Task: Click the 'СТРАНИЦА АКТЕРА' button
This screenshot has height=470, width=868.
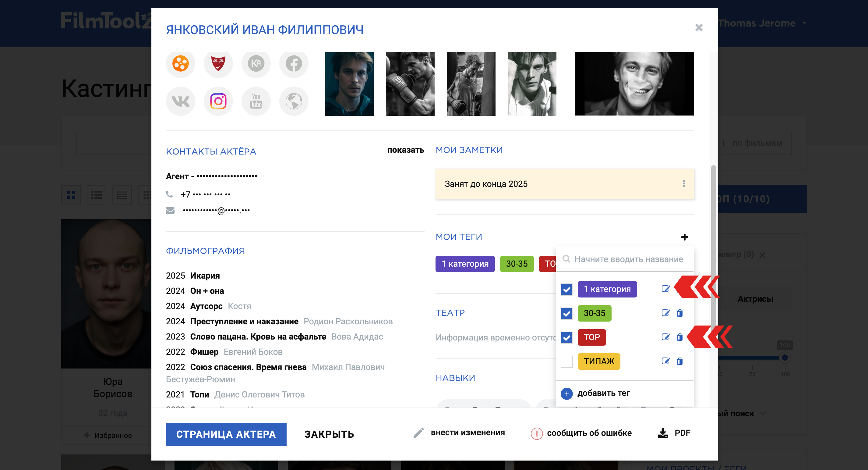Action: tap(226, 434)
